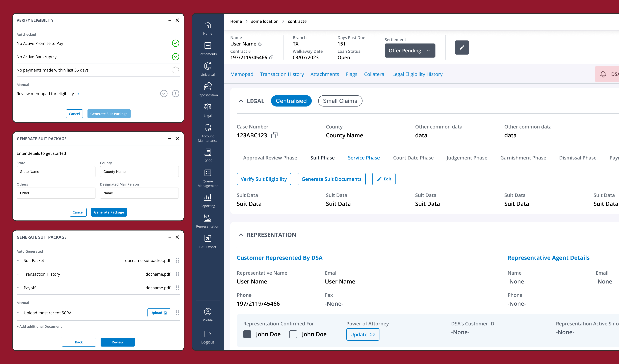The height and width of the screenshot is (364, 619).
Task: Switch to the Court Date Phase tab
Action: pyautogui.click(x=413, y=158)
